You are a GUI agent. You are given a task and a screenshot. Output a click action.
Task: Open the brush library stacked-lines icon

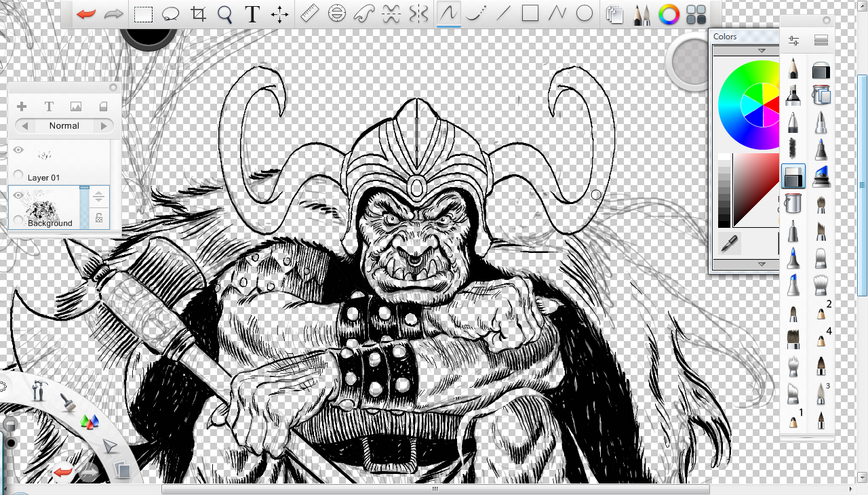[821, 41]
